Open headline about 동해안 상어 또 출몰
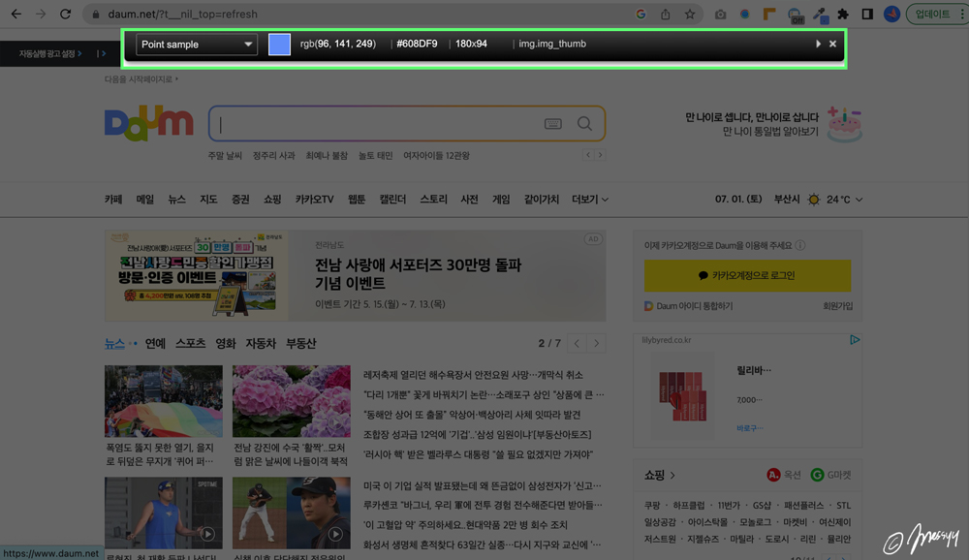Image resolution: width=969 pixels, height=560 pixels. (x=472, y=414)
